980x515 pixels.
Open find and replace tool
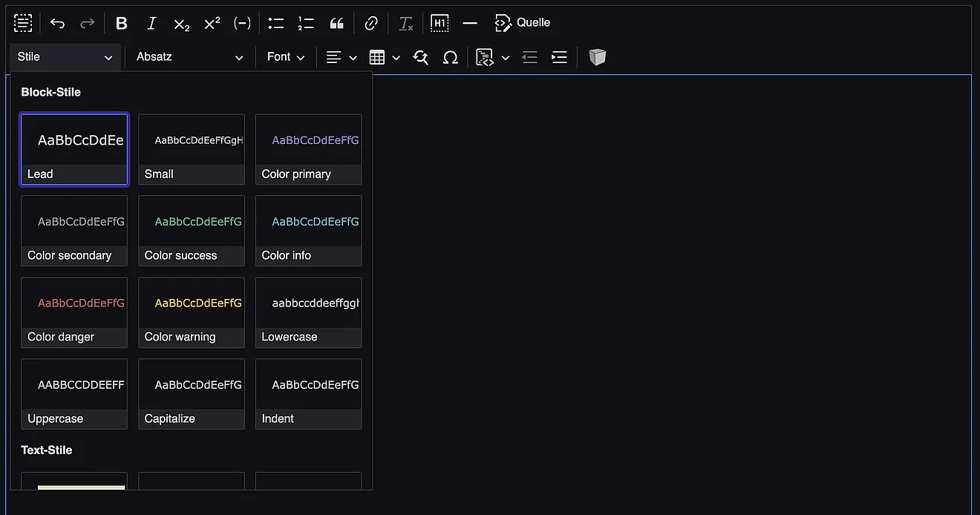click(420, 57)
